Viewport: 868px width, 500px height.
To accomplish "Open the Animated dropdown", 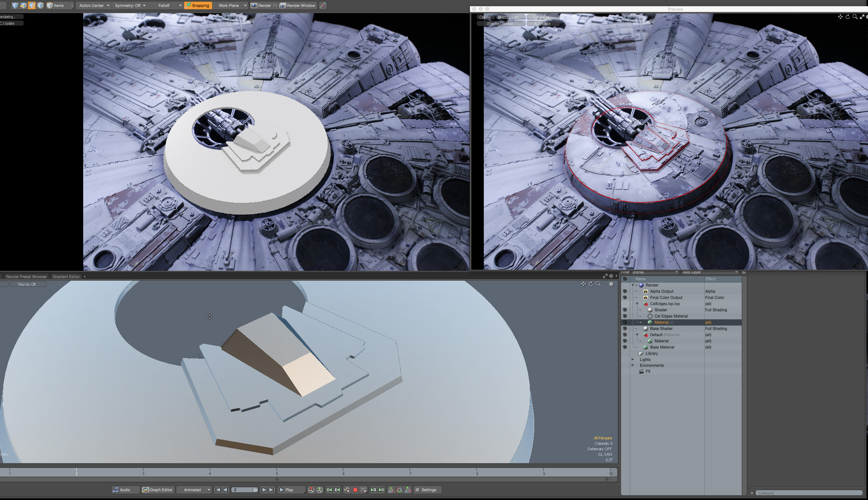I will [194, 490].
